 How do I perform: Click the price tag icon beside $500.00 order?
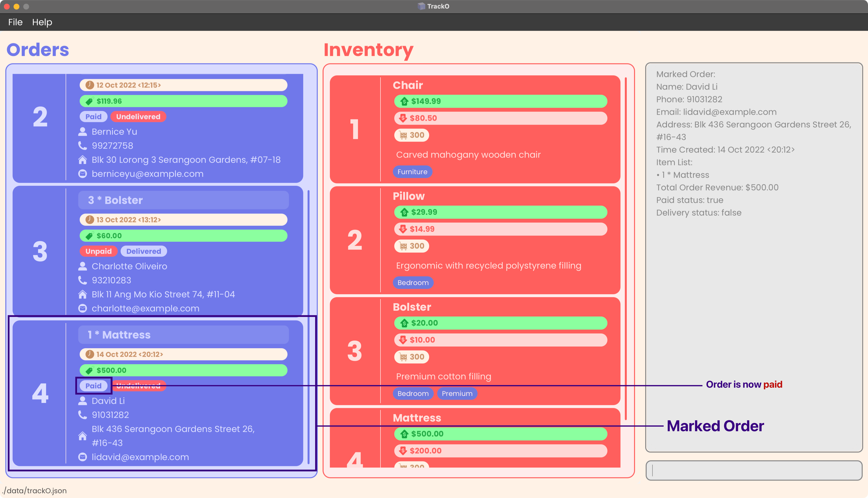point(89,370)
